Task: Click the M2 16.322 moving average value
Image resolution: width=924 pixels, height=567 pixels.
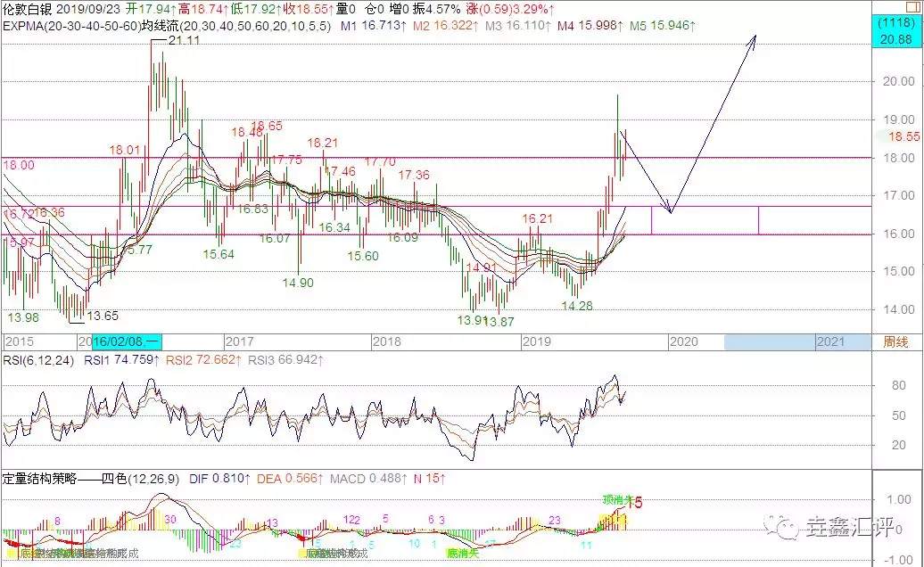Action: click(x=446, y=26)
